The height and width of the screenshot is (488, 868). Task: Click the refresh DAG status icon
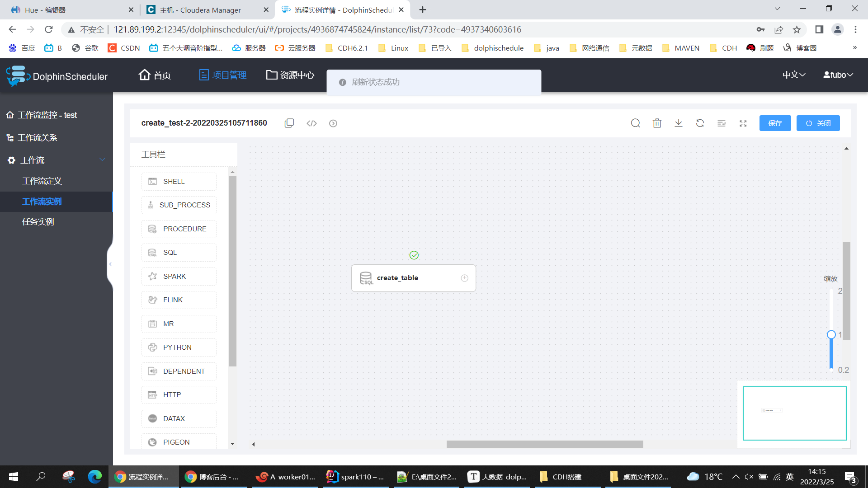700,123
